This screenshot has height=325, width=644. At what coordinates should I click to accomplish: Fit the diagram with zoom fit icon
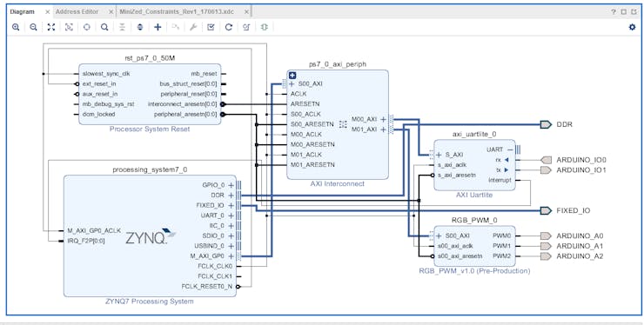pyautogui.click(x=51, y=27)
